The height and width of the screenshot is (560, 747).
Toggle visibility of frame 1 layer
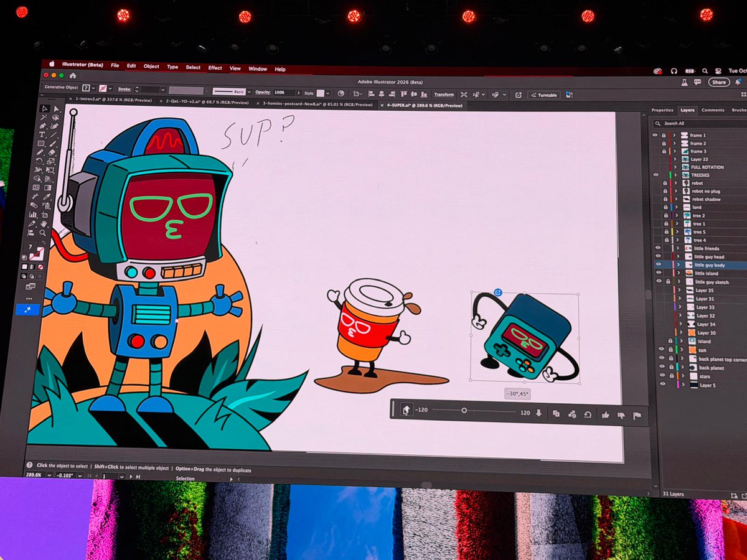pyautogui.click(x=655, y=134)
